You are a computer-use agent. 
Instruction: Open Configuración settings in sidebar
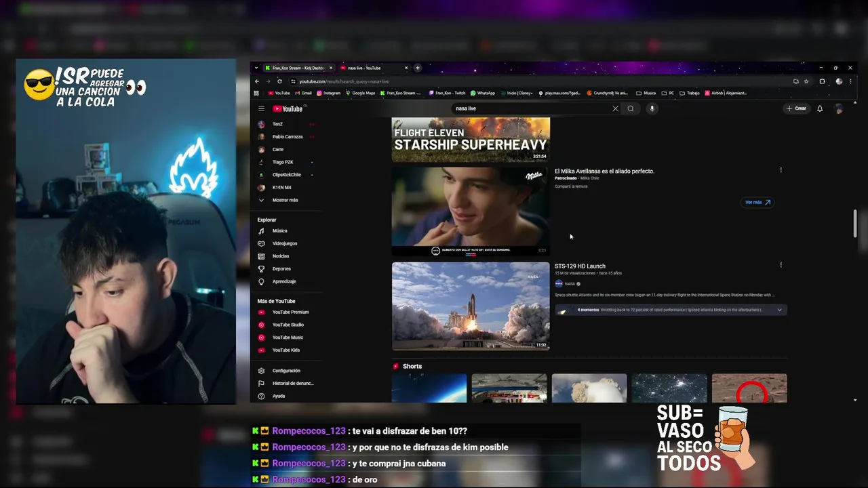click(x=285, y=371)
